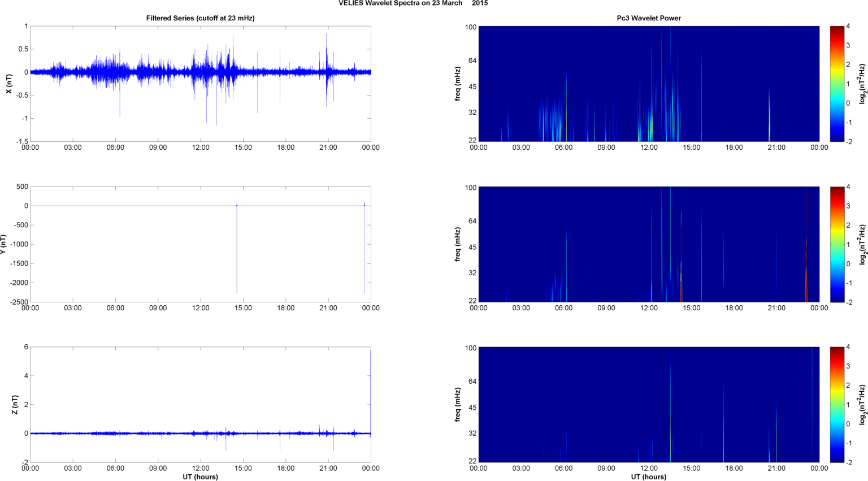Image resolution: width=868 pixels, height=481 pixels.
Task: Click the log2(nT²/Hz) label of top colorbar
Action: (862, 84)
